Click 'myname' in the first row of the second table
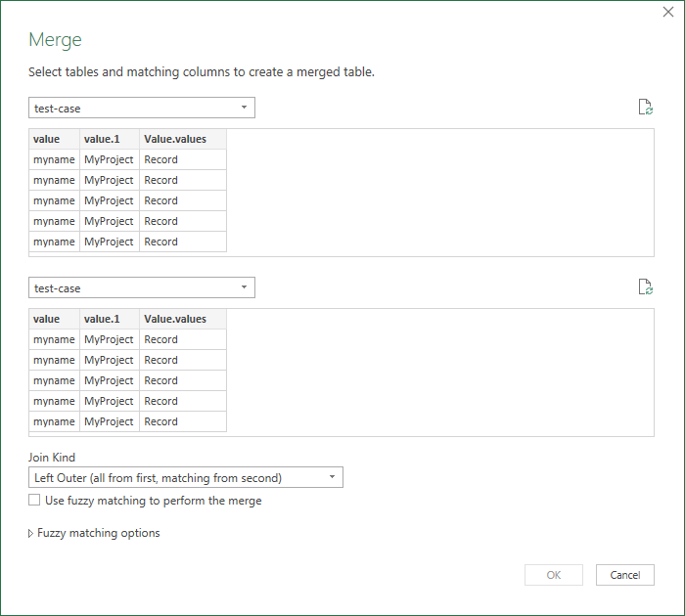The height and width of the screenshot is (616, 685). click(54, 339)
